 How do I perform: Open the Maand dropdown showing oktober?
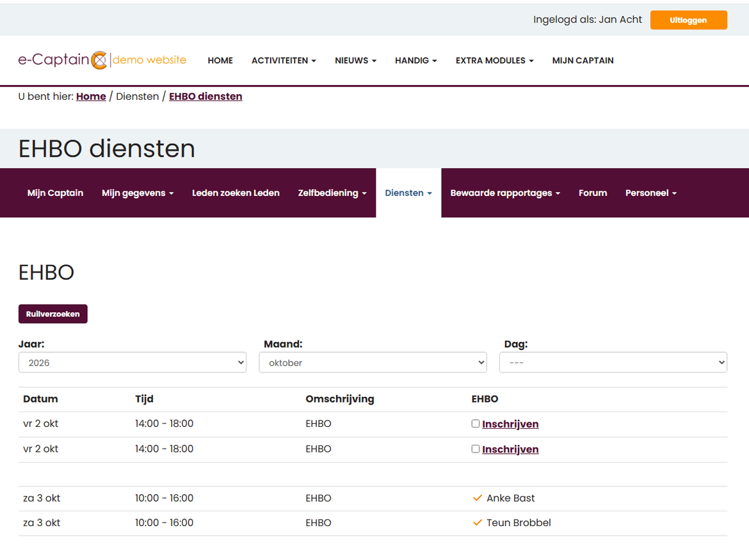pos(373,362)
